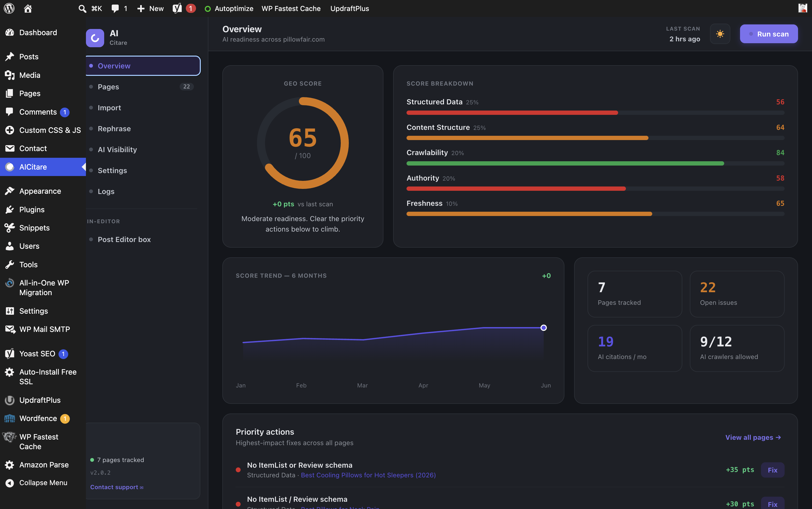Open AICitare in WordPress sidebar

(43, 167)
